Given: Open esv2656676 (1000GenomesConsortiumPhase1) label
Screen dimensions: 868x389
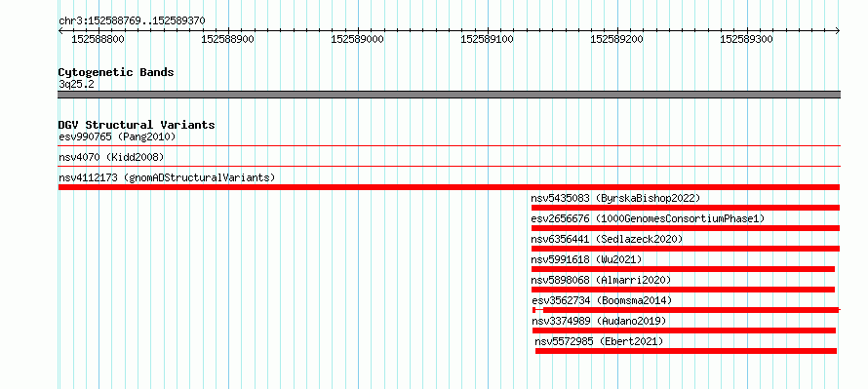Looking at the screenshot, I should coord(648,218).
